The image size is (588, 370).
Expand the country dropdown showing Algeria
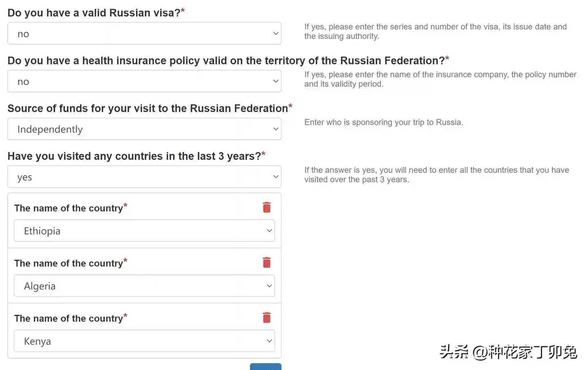point(144,286)
